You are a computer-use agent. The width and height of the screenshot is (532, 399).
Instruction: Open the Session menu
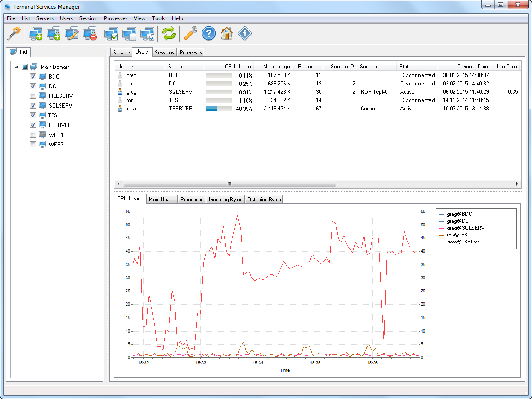(x=88, y=18)
